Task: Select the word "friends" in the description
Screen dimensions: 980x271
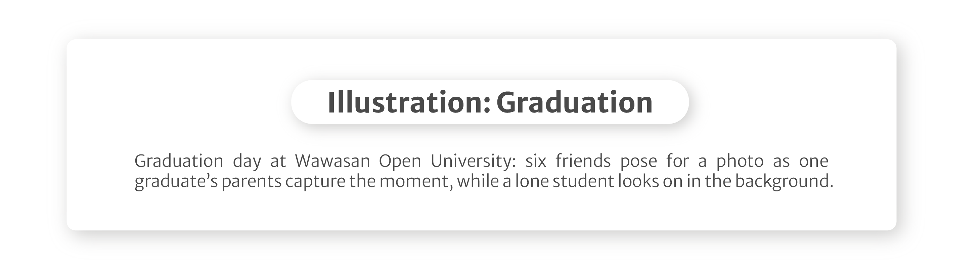Action: (583, 161)
